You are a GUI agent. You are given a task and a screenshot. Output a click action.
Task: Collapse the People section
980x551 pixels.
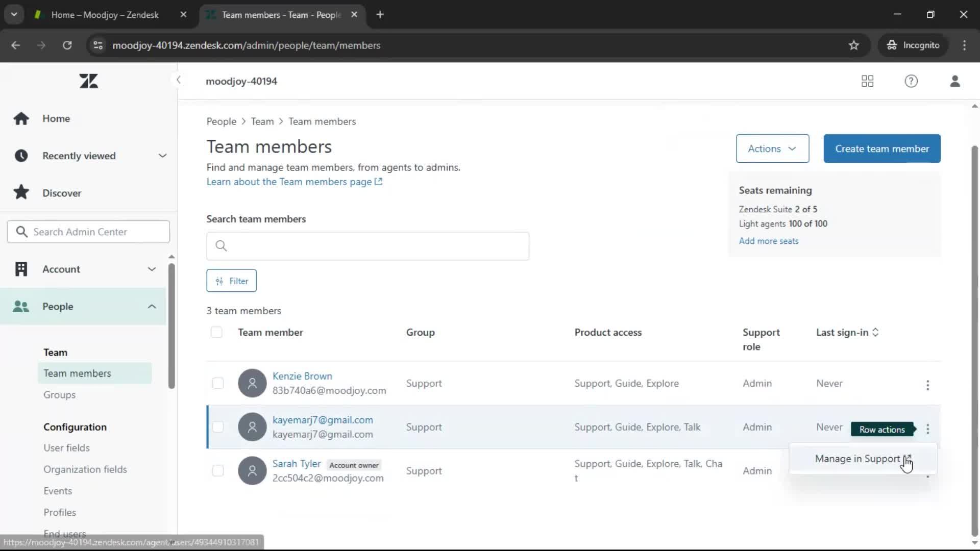click(152, 306)
